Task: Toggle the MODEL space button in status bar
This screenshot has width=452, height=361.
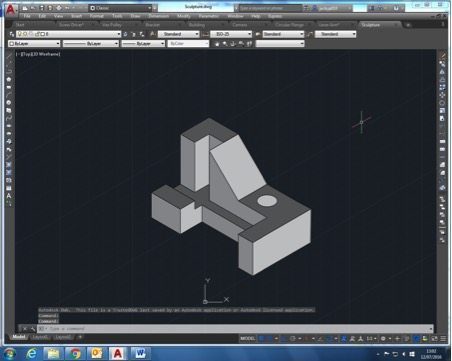Action: 248,338
